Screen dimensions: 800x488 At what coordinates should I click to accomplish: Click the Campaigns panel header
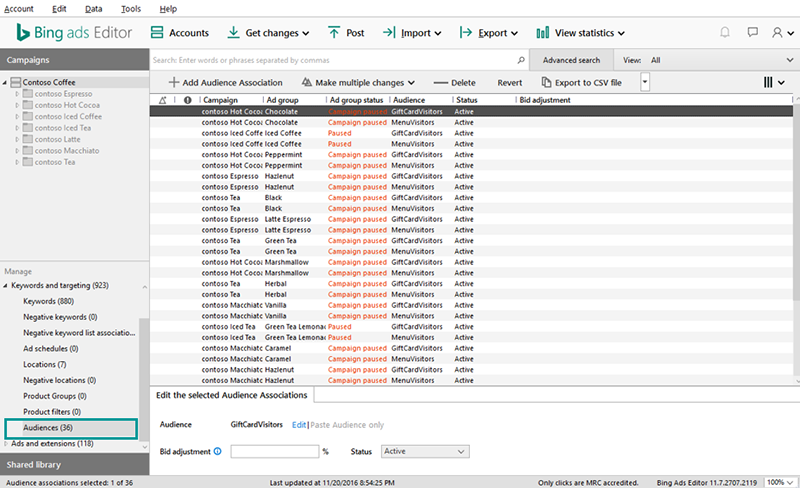click(74, 60)
